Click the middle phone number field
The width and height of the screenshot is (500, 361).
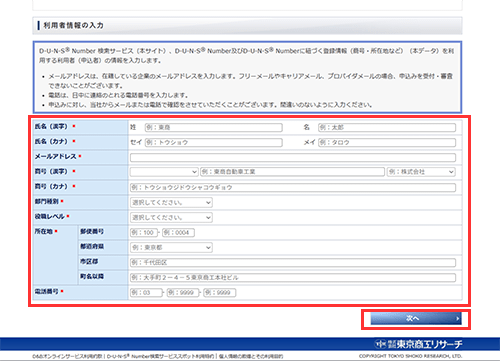[183, 292]
